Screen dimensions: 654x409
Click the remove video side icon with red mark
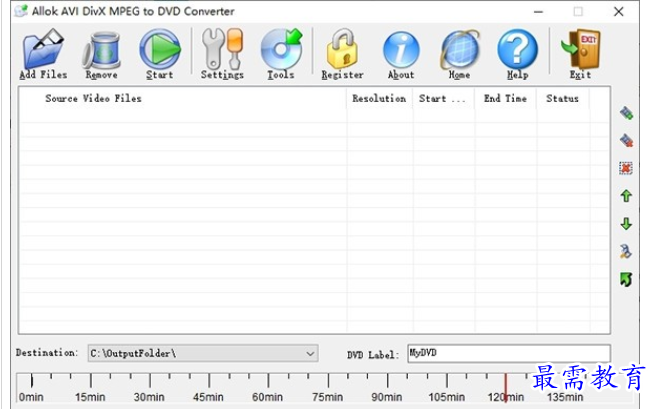626,141
